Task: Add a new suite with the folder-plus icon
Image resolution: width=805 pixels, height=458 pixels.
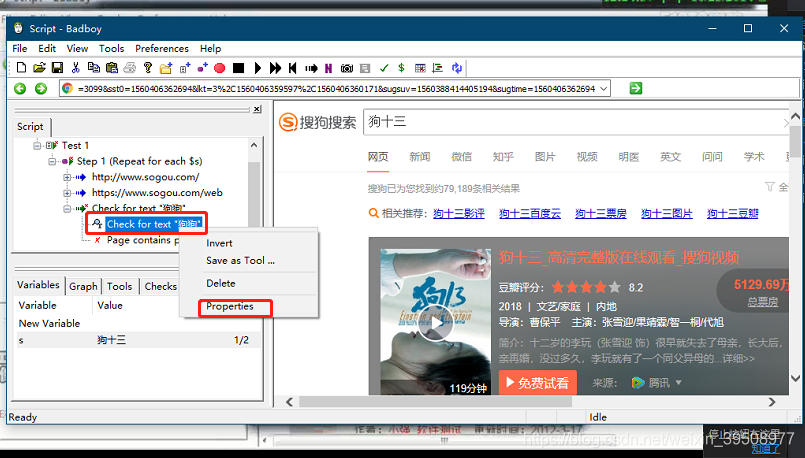Action: [x=166, y=67]
